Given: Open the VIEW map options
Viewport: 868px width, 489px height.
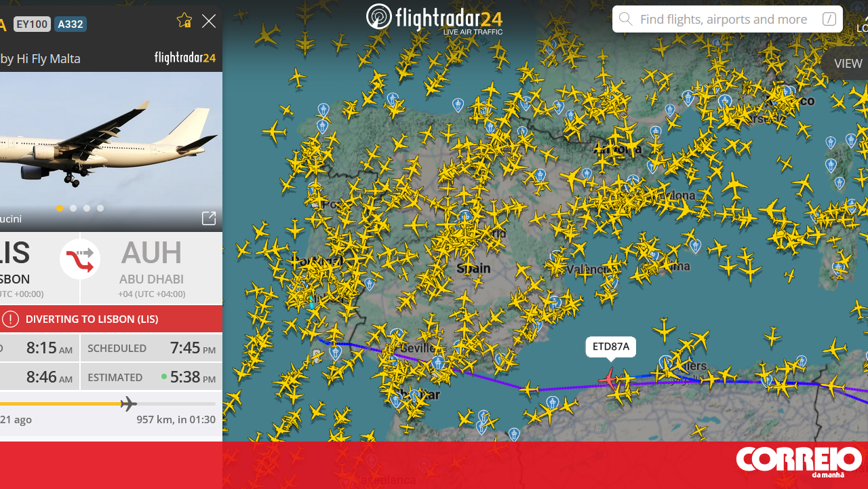Looking at the screenshot, I should (x=848, y=64).
